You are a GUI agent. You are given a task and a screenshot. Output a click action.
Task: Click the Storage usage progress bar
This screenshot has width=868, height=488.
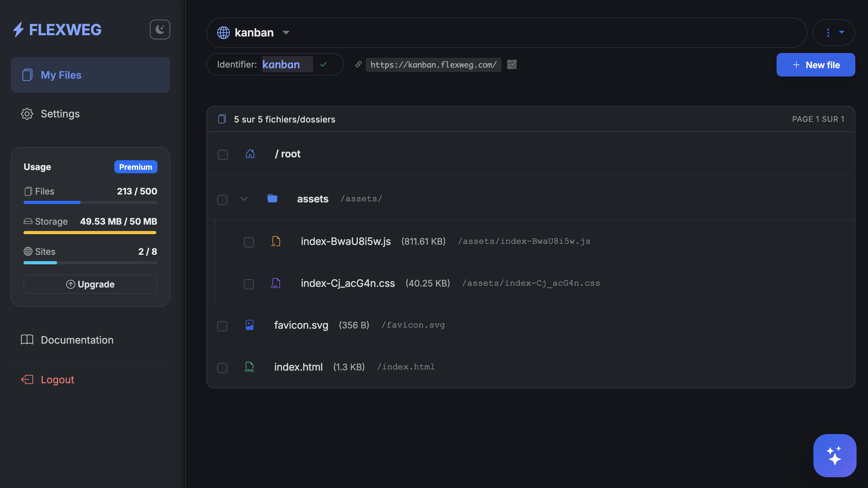(x=90, y=233)
